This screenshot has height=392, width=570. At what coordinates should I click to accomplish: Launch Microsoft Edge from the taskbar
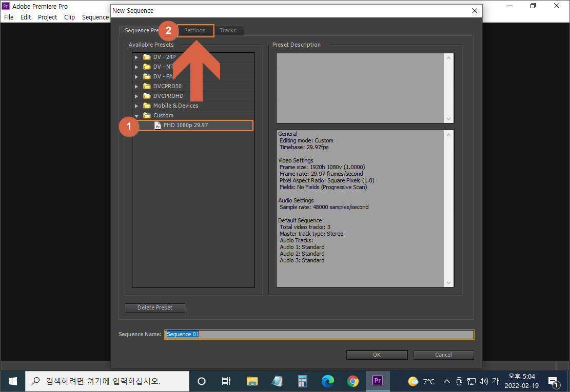[x=327, y=381]
